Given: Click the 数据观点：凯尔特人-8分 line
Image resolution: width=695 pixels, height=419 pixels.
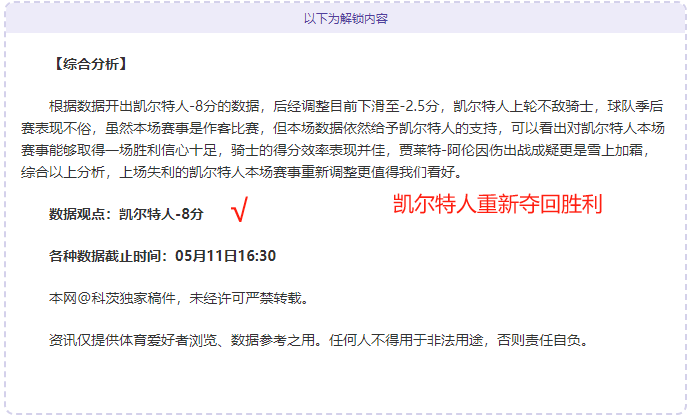Looking at the screenshot, I should pyautogui.click(x=126, y=214).
